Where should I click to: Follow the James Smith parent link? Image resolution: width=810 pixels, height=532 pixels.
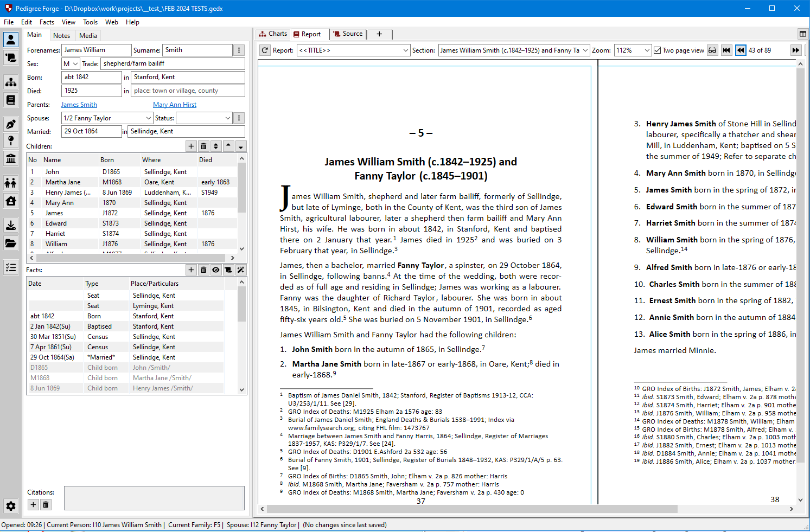click(x=79, y=105)
